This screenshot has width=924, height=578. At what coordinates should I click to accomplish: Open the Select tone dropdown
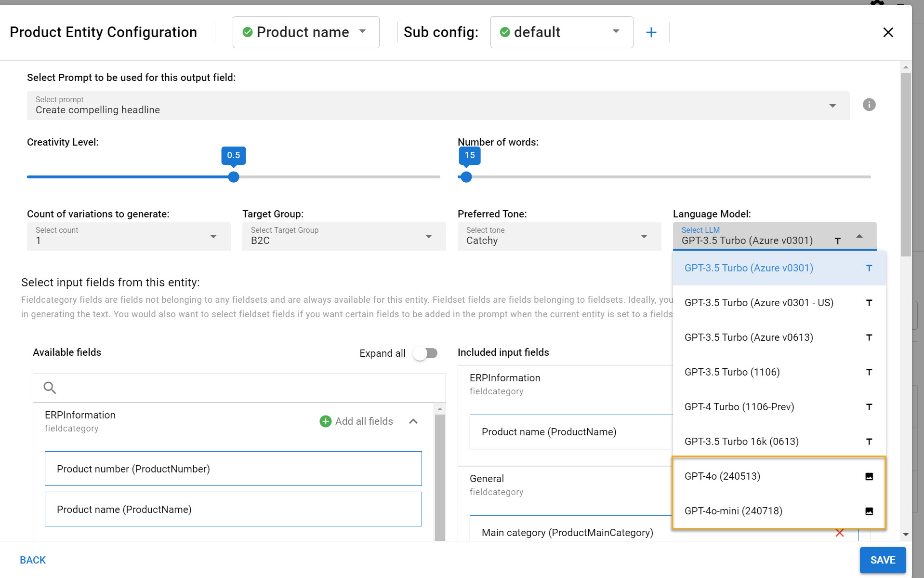(x=559, y=236)
